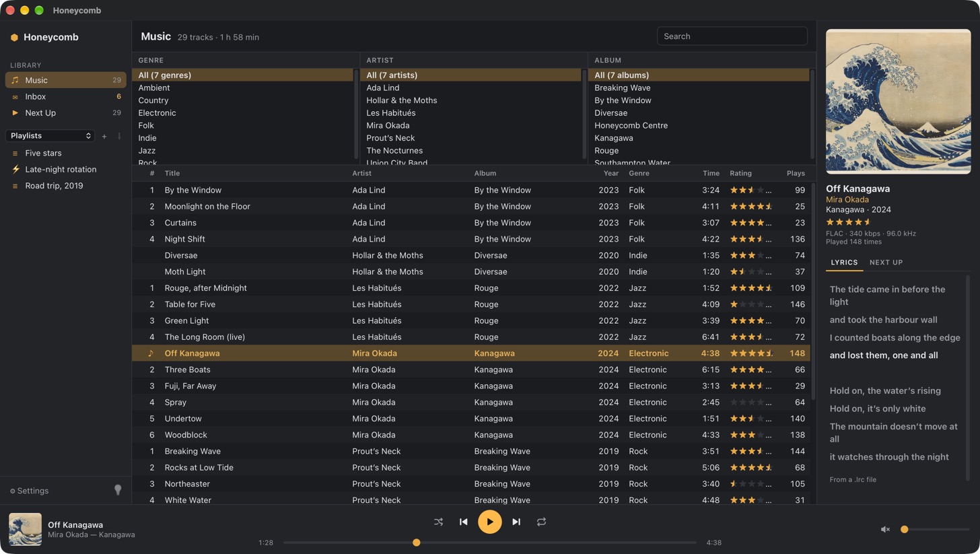The width and height of the screenshot is (980, 554).
Task: Jump to lyric line "Hold on, the water's rising"
Action: [x=885, y=390]
